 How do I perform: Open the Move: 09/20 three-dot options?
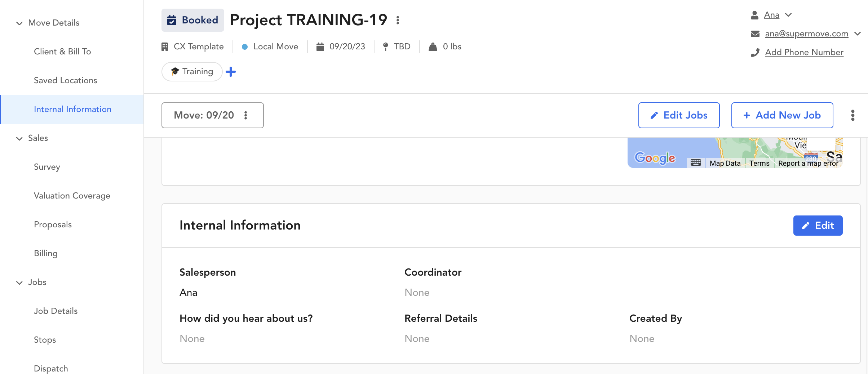[x=246, y=115]
